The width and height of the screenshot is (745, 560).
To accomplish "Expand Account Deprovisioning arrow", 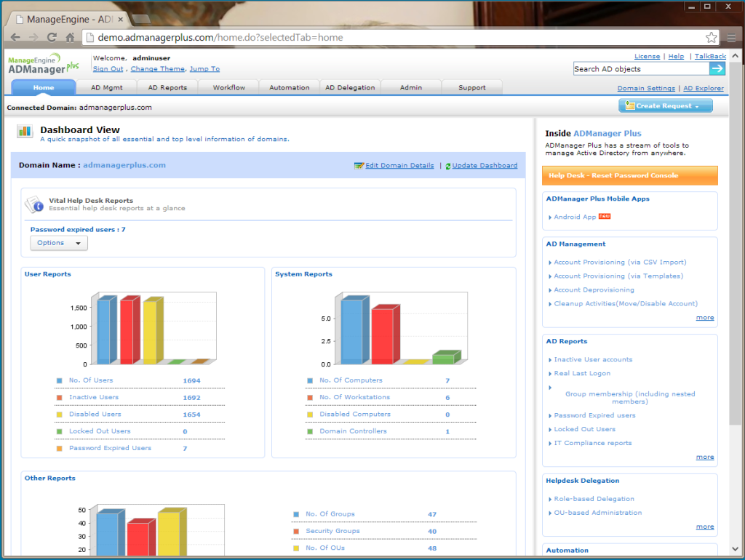I will (x=550, y=290).
